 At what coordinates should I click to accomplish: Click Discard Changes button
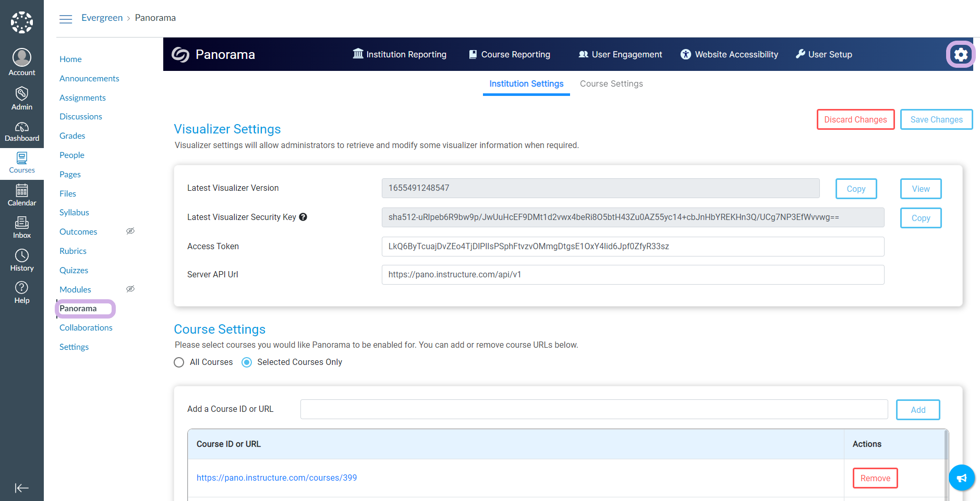coord(855,119)
